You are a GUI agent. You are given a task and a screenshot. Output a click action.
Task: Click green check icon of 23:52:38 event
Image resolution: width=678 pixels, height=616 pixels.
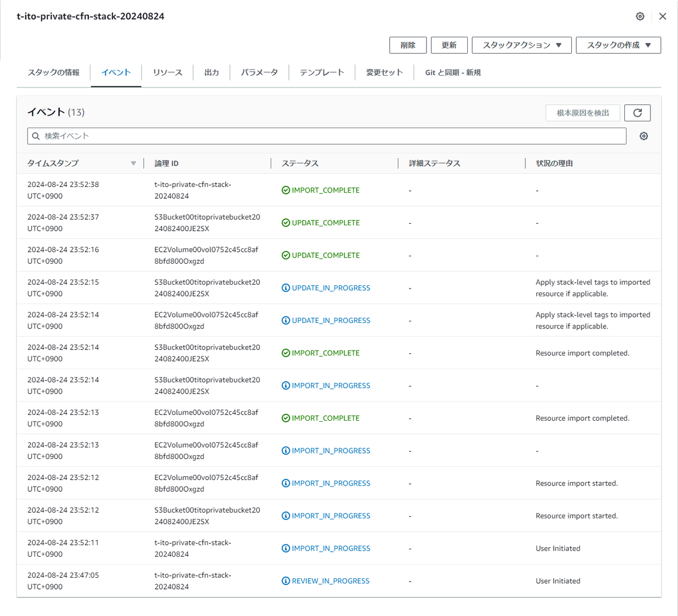pos(286,190)
